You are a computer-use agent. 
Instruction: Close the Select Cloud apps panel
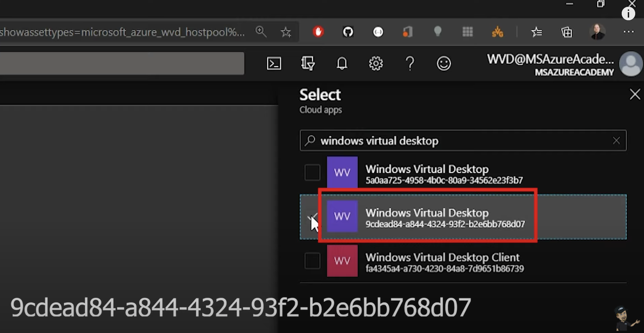(635, 95)
